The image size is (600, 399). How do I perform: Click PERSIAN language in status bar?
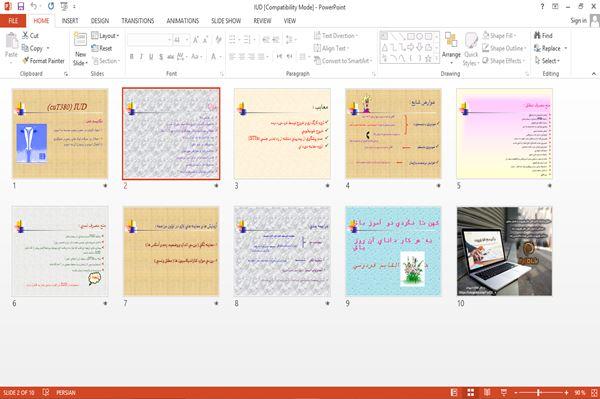tap(66, 392)
